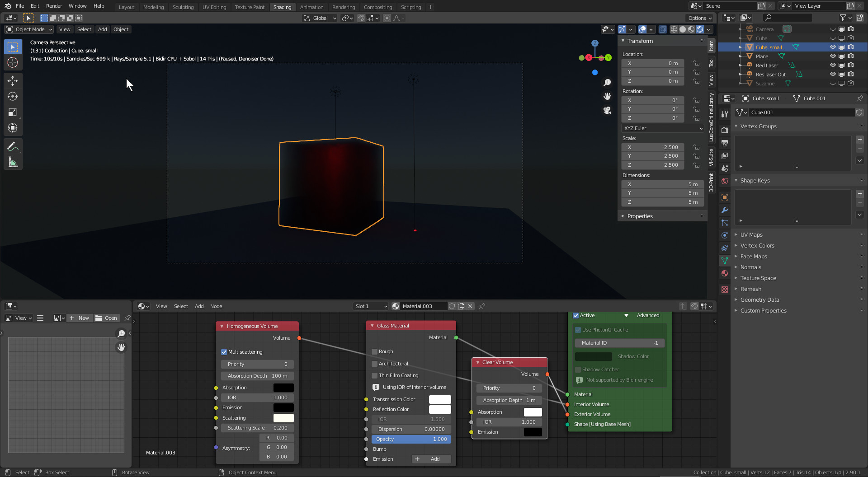Hide Cube. small using eye icon

(x=833, y=47)
